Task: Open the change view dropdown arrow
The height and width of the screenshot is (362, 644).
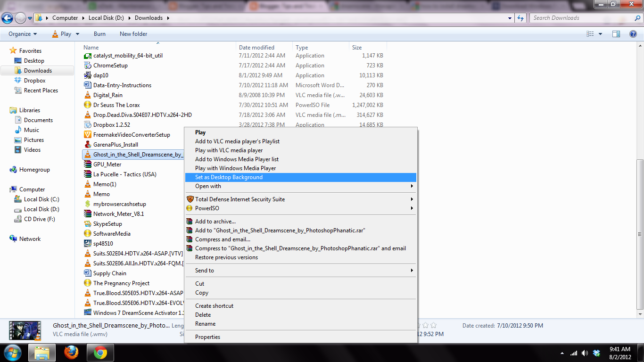Action: click(600, 34)
